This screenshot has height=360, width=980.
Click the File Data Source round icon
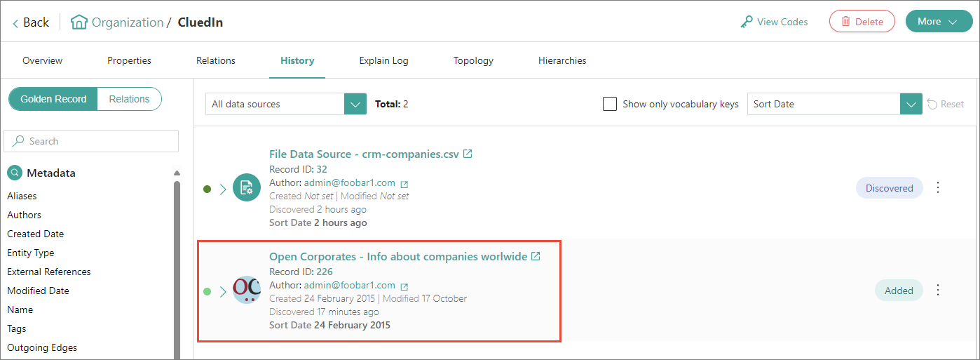tap(247, 188)
